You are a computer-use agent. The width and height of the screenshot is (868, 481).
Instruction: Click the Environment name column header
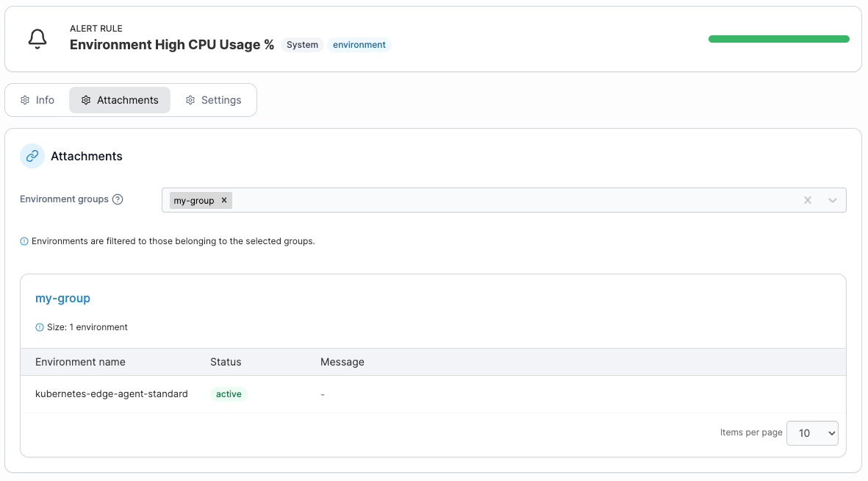tap(80, 362)
